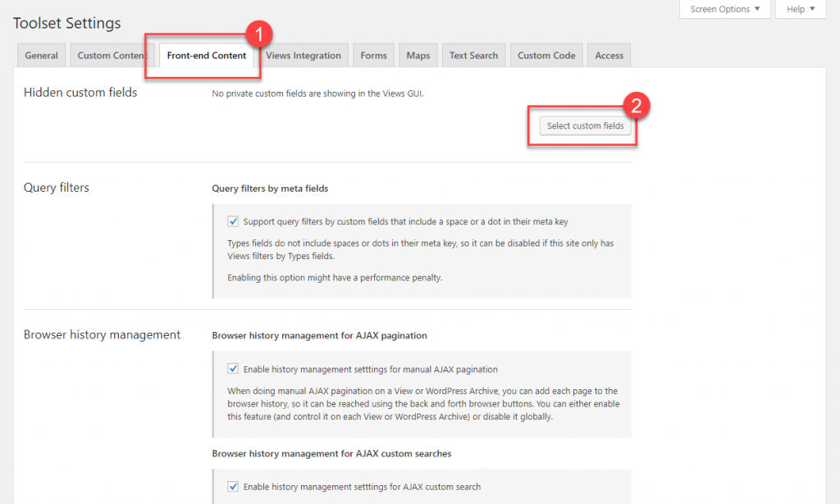
Task: Disable history management for AJAX custom search
Action: 233,487
